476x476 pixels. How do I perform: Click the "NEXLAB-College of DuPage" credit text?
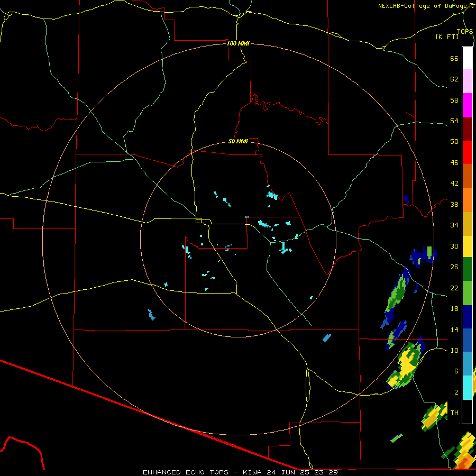422,6
